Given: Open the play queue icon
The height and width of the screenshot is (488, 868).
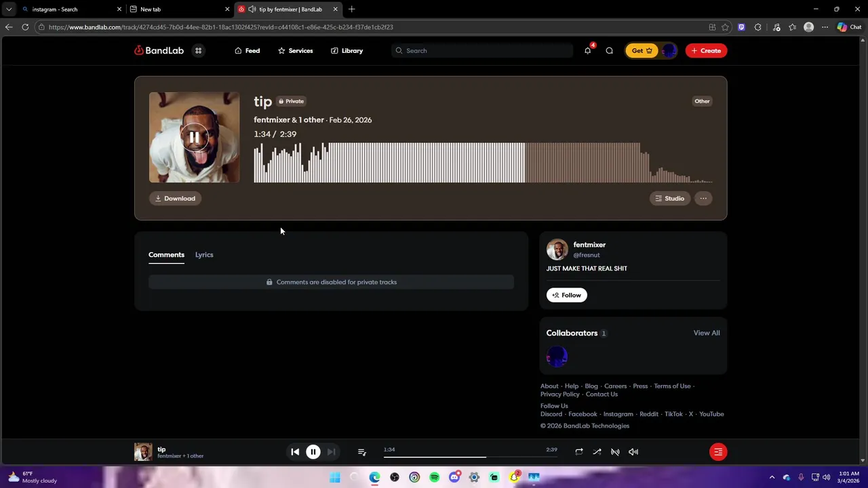Looking at the screenshot, I should click(361, 452).
